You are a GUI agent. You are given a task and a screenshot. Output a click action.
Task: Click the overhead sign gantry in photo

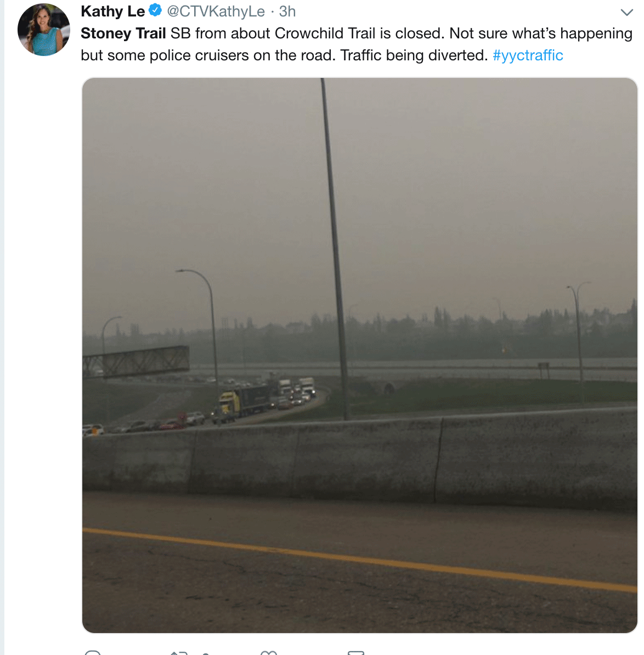click(136, 362)
